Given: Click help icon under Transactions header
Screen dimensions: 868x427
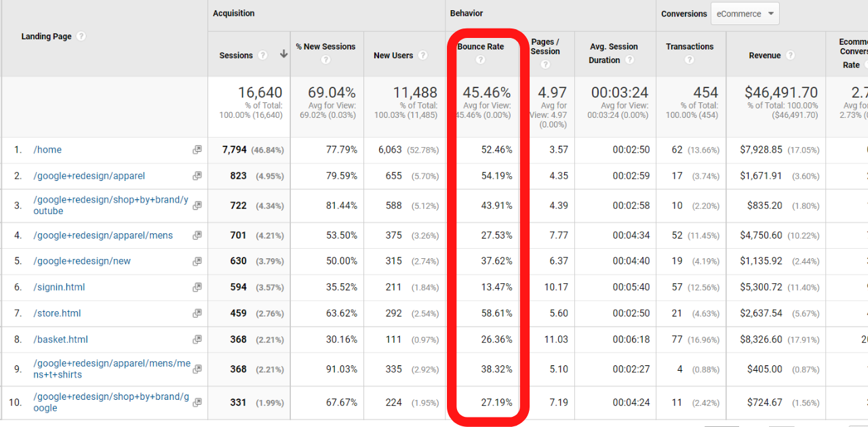Looking at the screenshot, I should (690, 60).
